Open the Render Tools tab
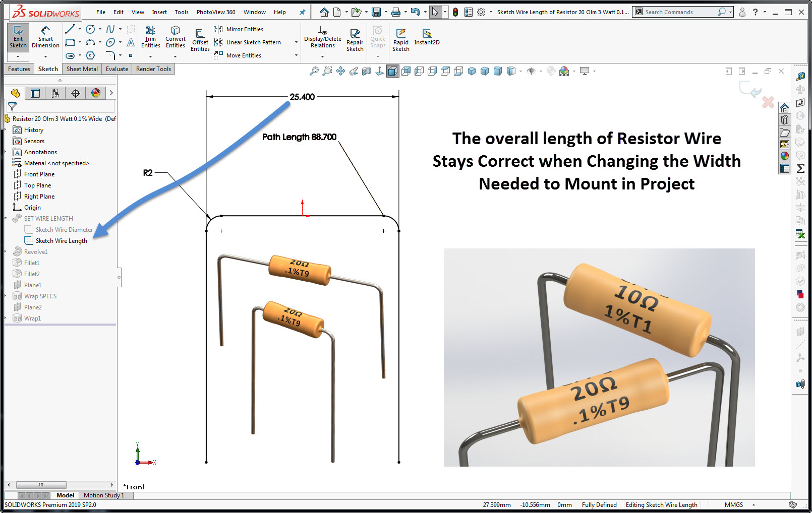Image resolution: width=812 pixels, height=513 pixels. coord(153,69)
